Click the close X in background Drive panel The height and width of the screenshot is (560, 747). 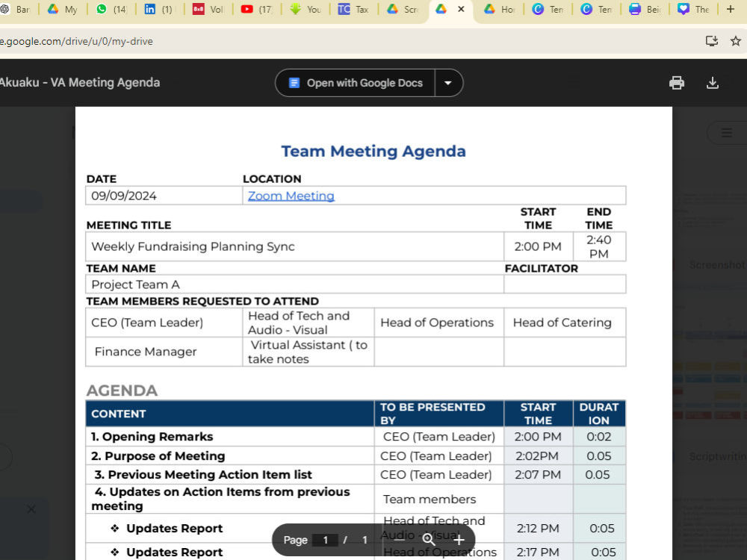pos(31,509)
